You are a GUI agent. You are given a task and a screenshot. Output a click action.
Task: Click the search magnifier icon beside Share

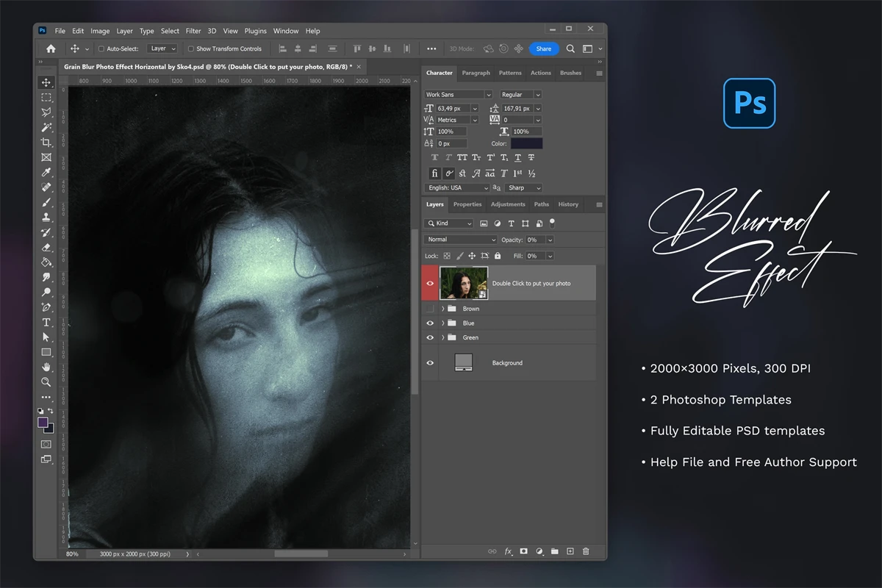coord(570,49)
